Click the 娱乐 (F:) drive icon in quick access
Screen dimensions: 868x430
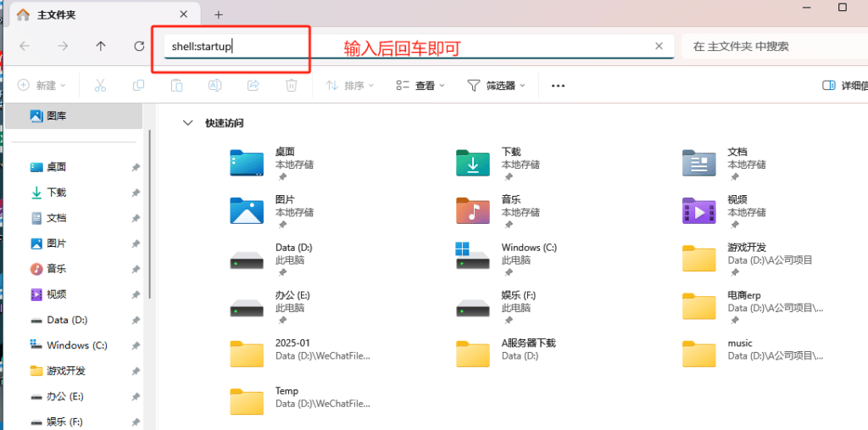[x=473, y=307]
